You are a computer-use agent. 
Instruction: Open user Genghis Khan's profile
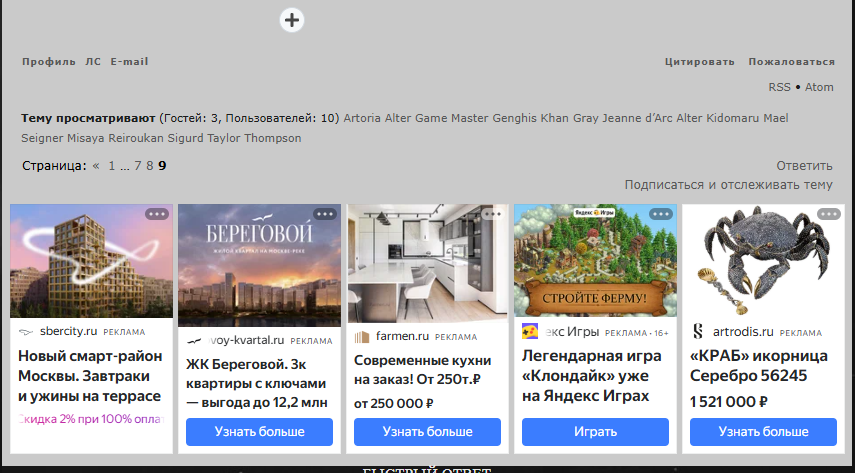point(531,118)
